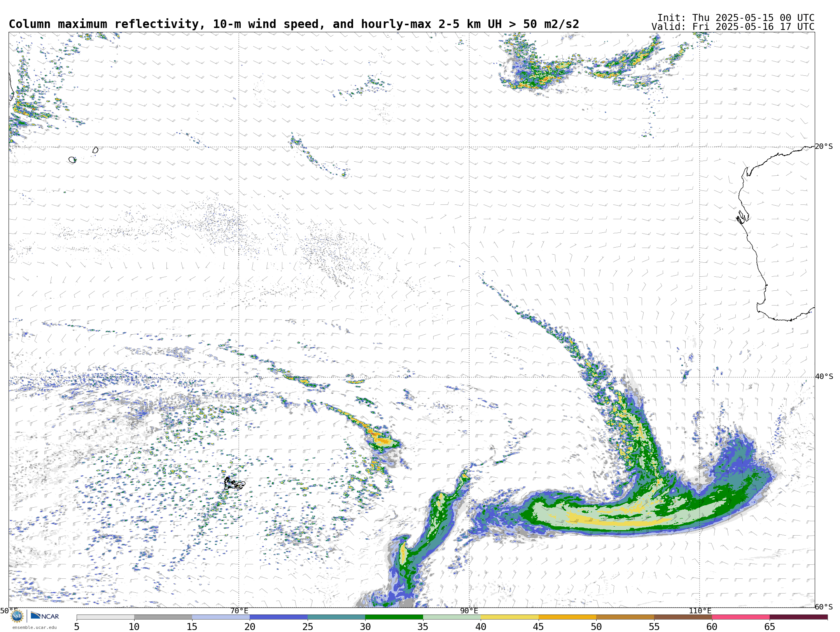Click the colorbar value label 45
840x632 pixels.
[539, 627]
